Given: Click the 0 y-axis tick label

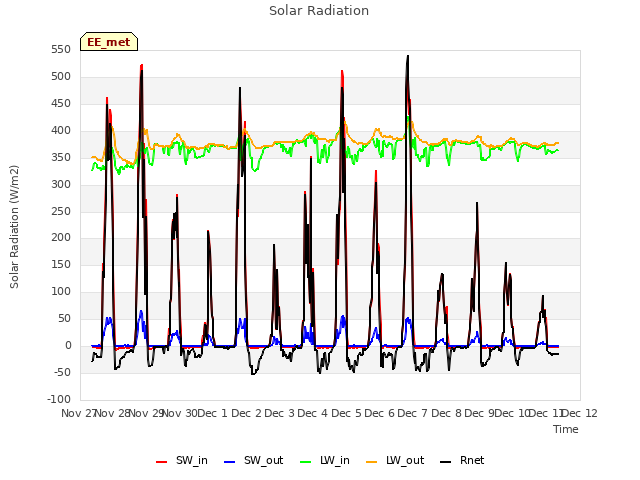Looking at the screenshot, I should point(68,346).
